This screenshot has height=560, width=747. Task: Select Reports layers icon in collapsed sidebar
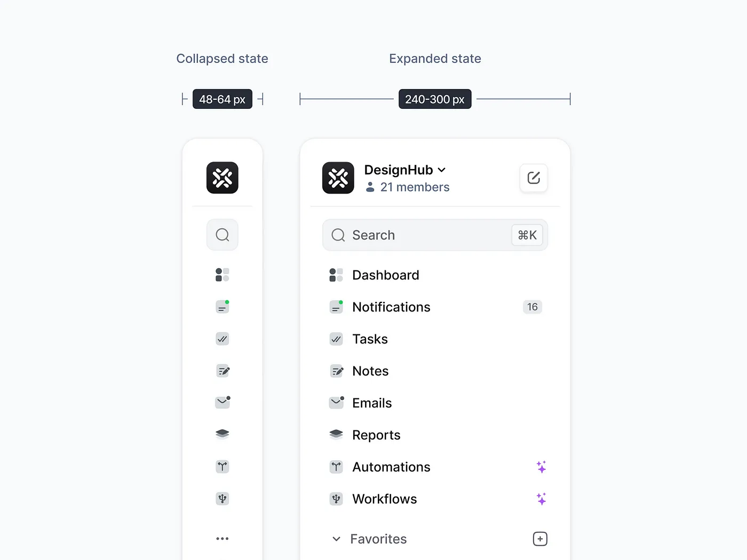tap(222, 434)
